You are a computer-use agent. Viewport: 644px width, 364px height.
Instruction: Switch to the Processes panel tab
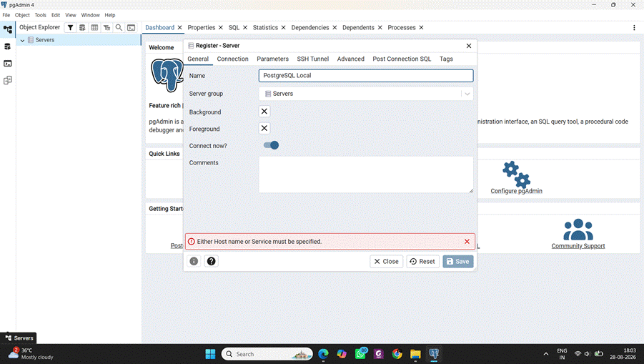tap(402, 27)
